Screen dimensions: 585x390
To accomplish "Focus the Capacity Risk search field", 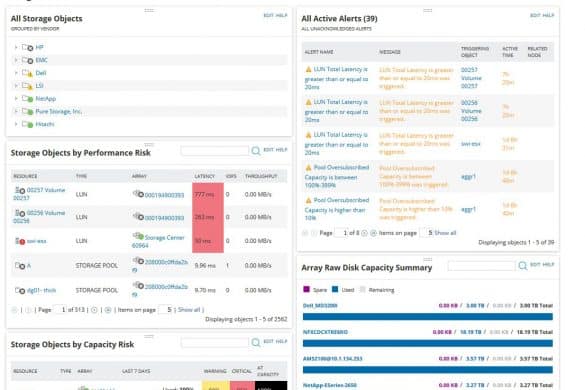I will [215, 342].
